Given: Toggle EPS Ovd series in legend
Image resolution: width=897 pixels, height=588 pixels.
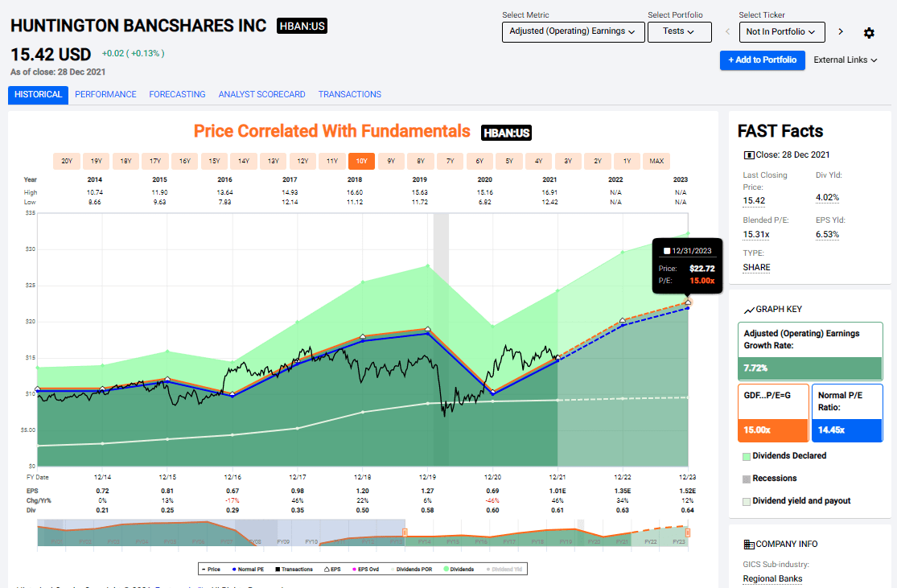Looking at the screenshot, I should pyautogui.click(x=365, y=569).
